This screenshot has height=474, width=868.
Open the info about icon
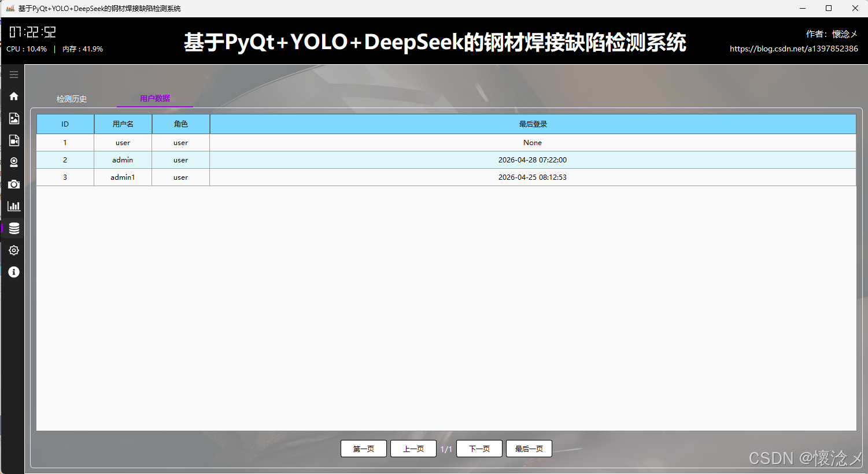[x=14, y=272]
